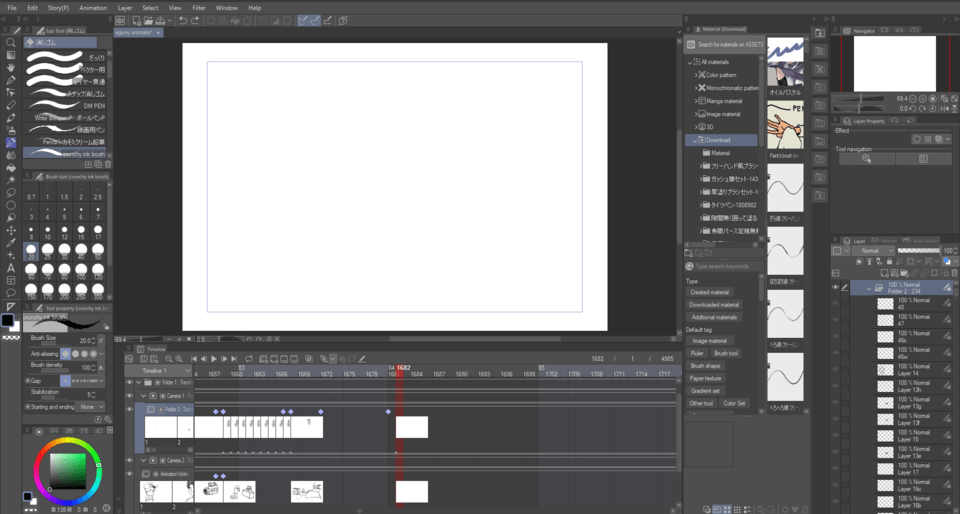Open Starting and ending None dropdown
This screenshot has width=960, height=514.
(91, 406)
